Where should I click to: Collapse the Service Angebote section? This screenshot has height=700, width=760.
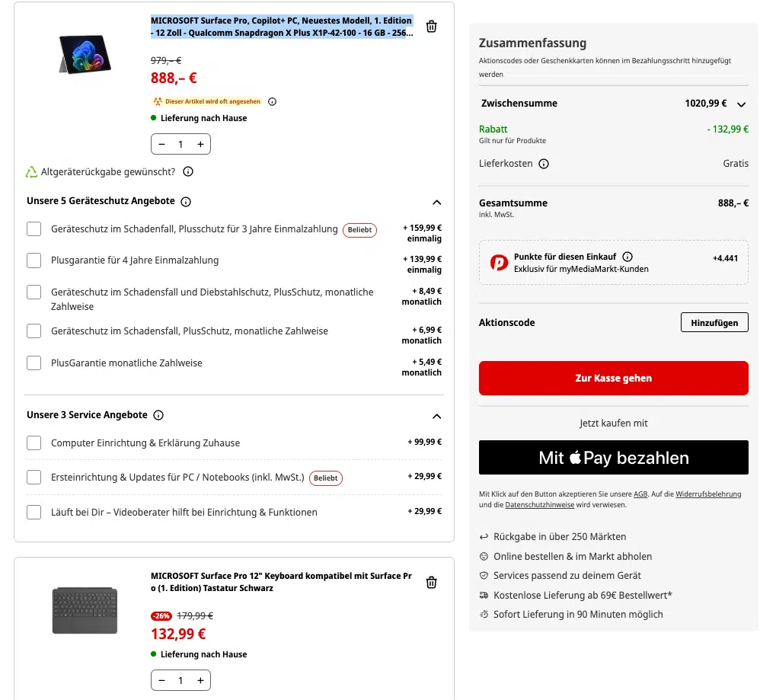pyautogui.click(x=436, y=416)
